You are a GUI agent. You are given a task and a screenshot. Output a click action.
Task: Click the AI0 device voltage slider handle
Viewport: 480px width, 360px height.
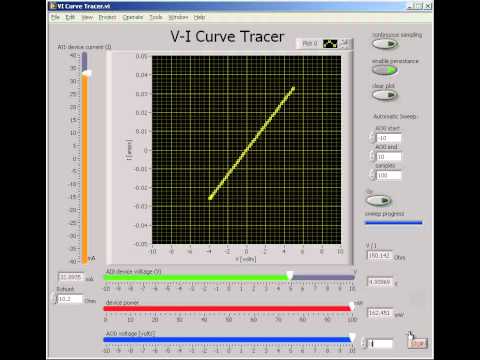tap(290, 276)
